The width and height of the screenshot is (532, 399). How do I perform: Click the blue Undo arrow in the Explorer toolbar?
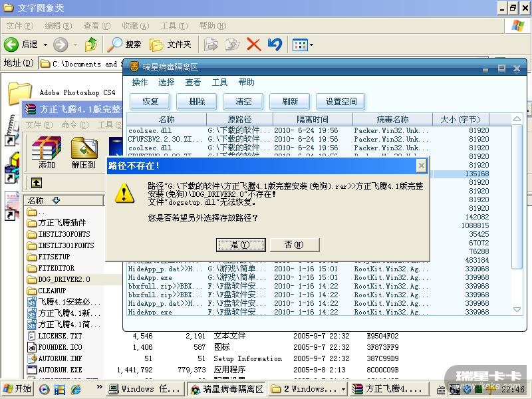(275, 45)
